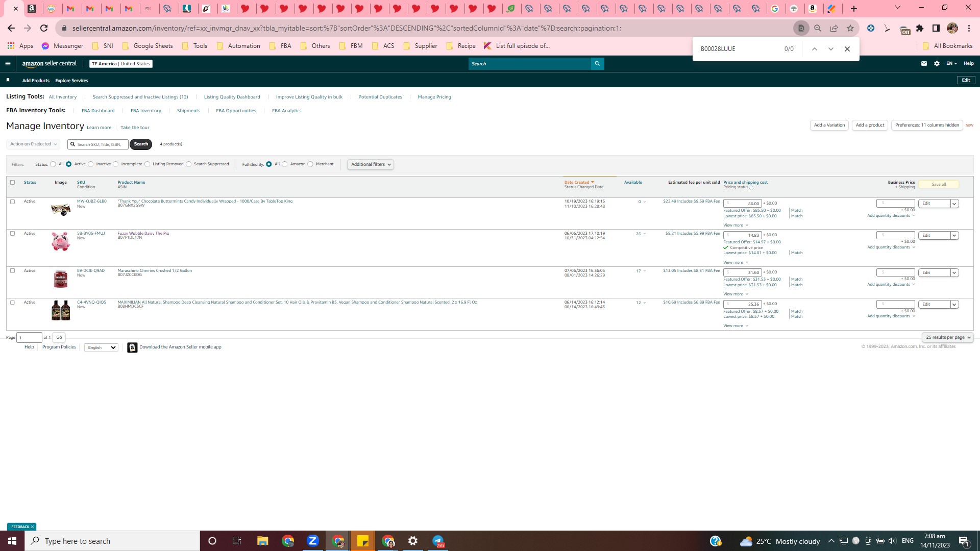
Task: Open a new browser tab
Action: [854, 9]
